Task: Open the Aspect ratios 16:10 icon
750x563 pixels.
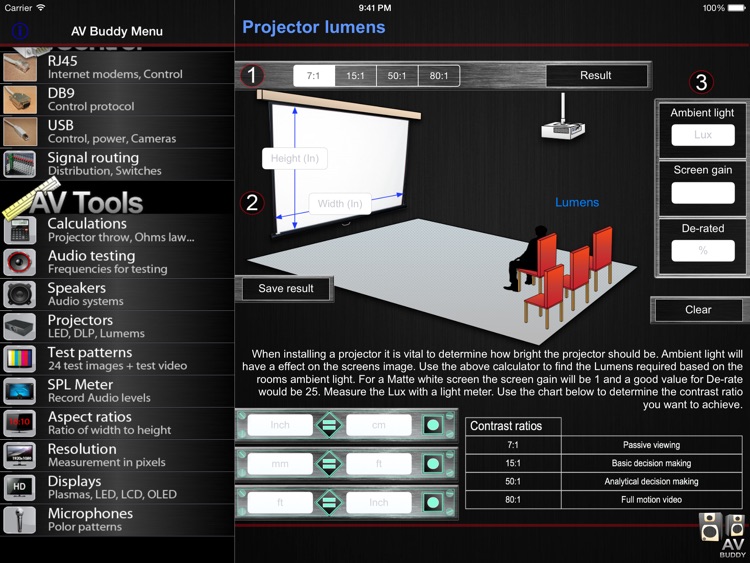Action: [20, 423]
